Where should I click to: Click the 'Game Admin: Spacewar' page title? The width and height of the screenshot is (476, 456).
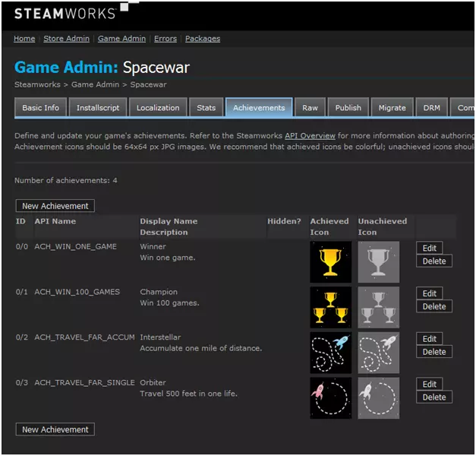[x=102, y=68]
